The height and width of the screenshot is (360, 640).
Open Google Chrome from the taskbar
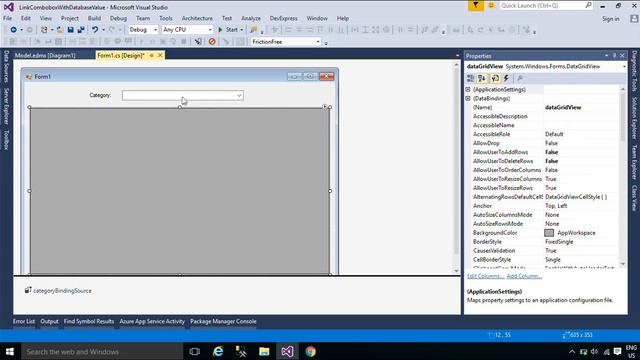[311, 351]
